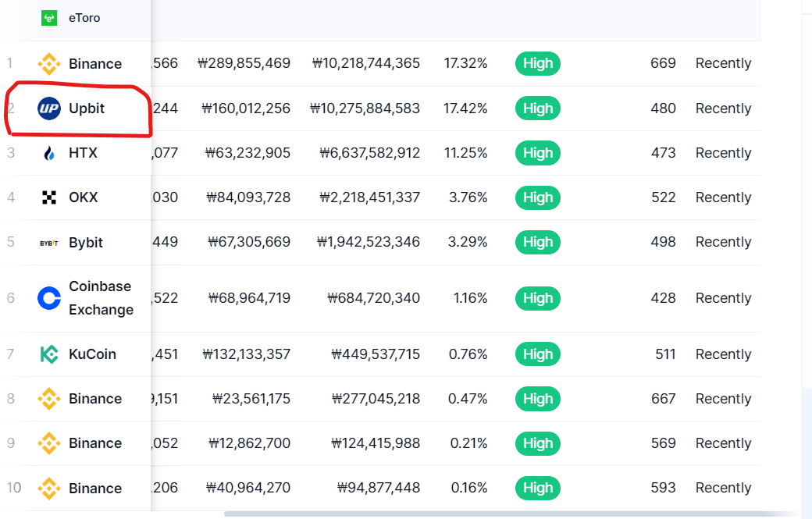The height and width of the screenshot is (519, 812).
Task: Click the HTX flame logo
Action: pos(49,153)
